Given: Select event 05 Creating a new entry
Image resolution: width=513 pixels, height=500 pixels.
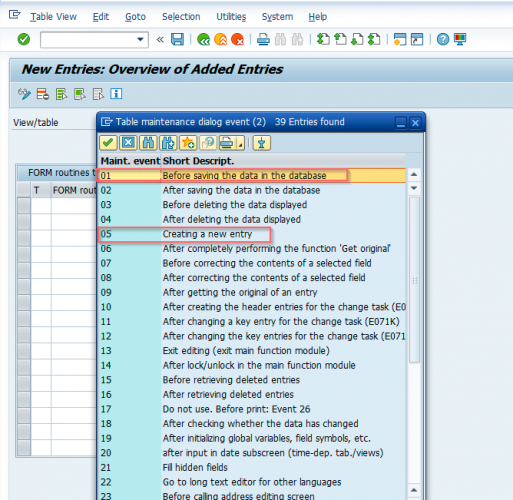Looking at the screenshot, I should pos(252,234).
